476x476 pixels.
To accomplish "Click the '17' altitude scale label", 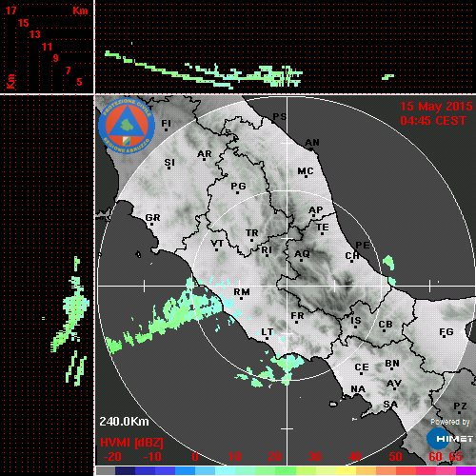I will 10,10.
